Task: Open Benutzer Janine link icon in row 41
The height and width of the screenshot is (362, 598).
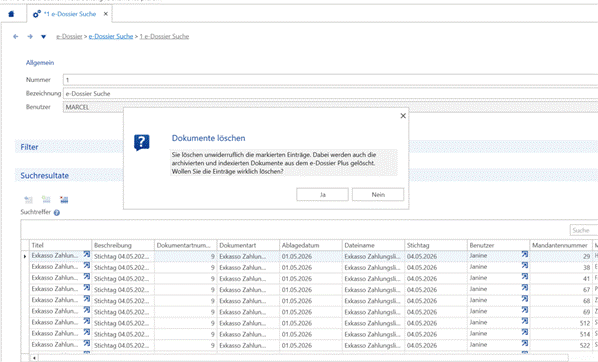Action: tap(525, 277)
